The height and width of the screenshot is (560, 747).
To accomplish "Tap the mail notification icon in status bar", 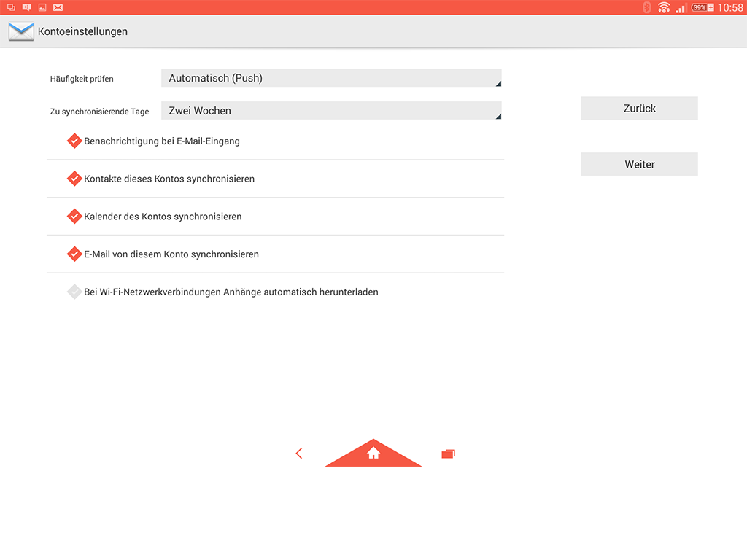I will point(58,7).
